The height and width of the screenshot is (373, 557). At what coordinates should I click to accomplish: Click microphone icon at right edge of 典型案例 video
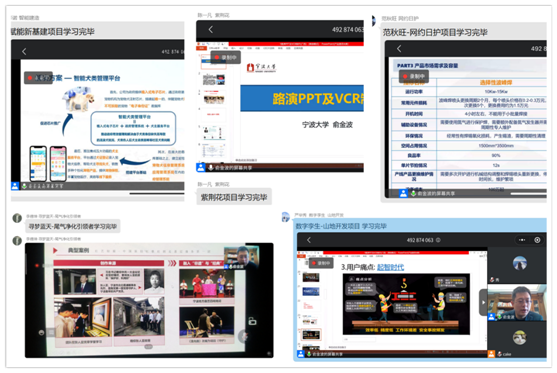point(243,336)
